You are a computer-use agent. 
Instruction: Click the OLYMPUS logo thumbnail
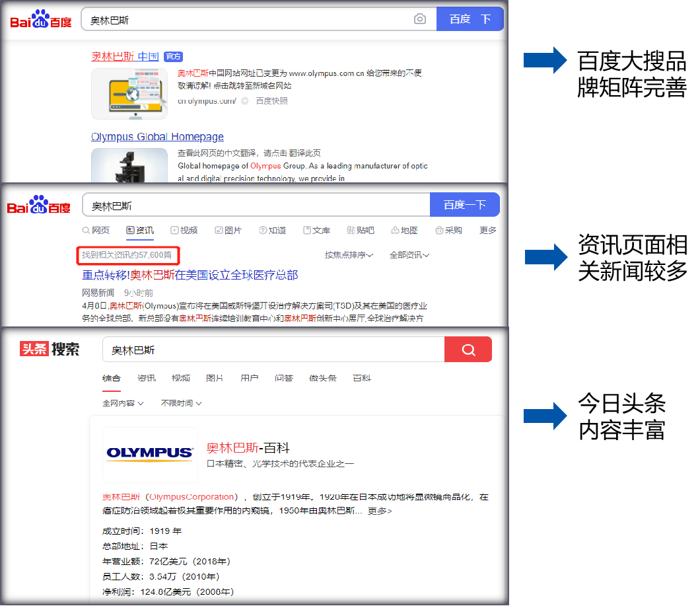click(150, 454)
